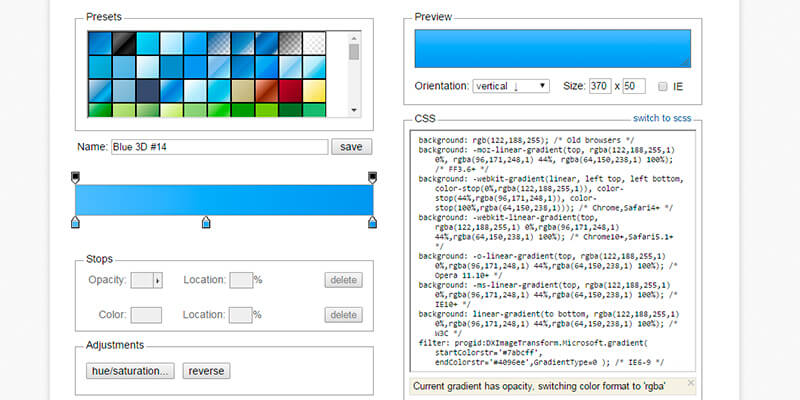Open the hue/saturation adjustment dialog
This screenshot has width=800, height=400.
129,371
